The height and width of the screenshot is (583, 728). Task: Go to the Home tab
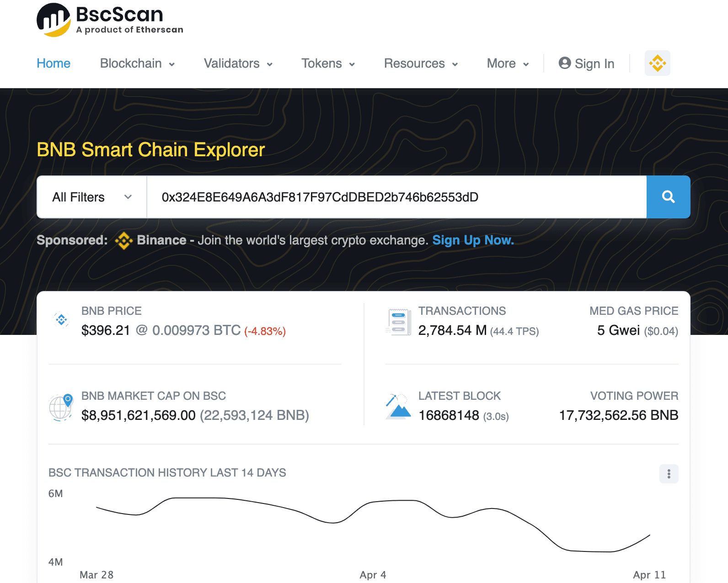[54, 64]
